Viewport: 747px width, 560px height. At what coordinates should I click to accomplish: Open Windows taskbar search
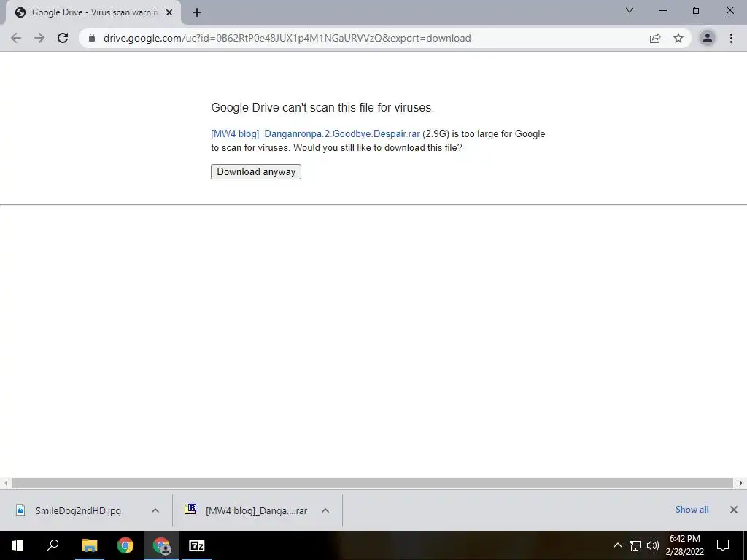coord(53,545)
